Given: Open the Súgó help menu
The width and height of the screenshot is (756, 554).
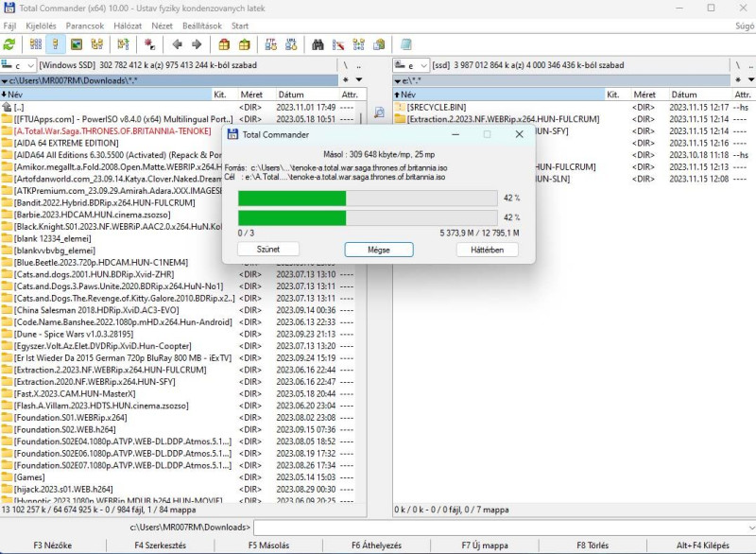Looking at the screenshot, I should [x=745, y=26].
